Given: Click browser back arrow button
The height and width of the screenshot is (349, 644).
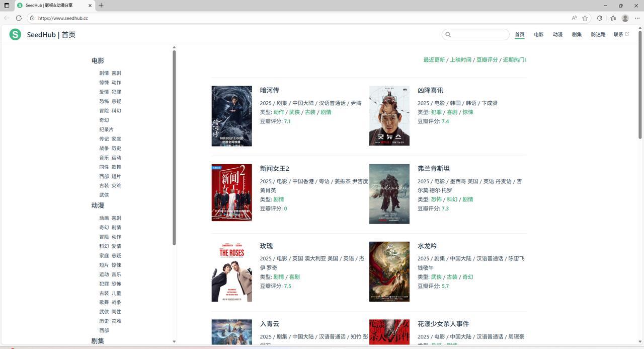Looking at the screenshot, I should [7, 18].
